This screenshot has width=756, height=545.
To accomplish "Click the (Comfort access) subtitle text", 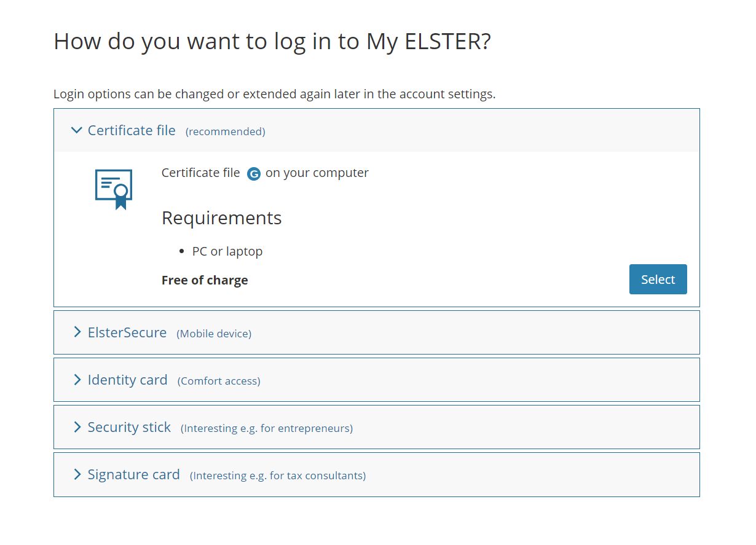I will [x=219, y=381].
